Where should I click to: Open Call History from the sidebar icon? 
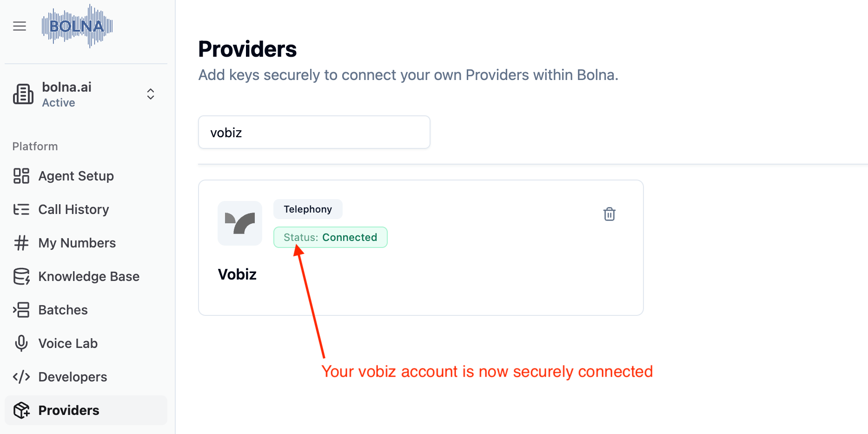21,209
